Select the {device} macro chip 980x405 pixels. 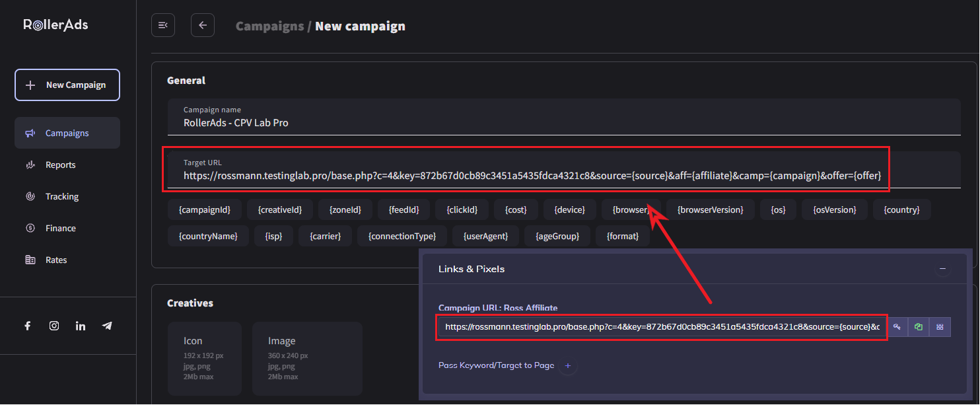tap(570, 209)
